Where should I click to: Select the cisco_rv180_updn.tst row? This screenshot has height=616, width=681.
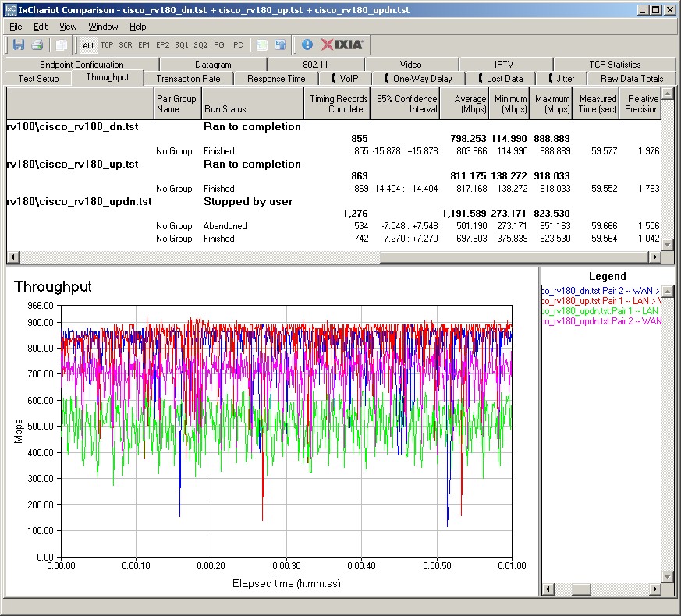pyautogui.click(x=334, y=201)
